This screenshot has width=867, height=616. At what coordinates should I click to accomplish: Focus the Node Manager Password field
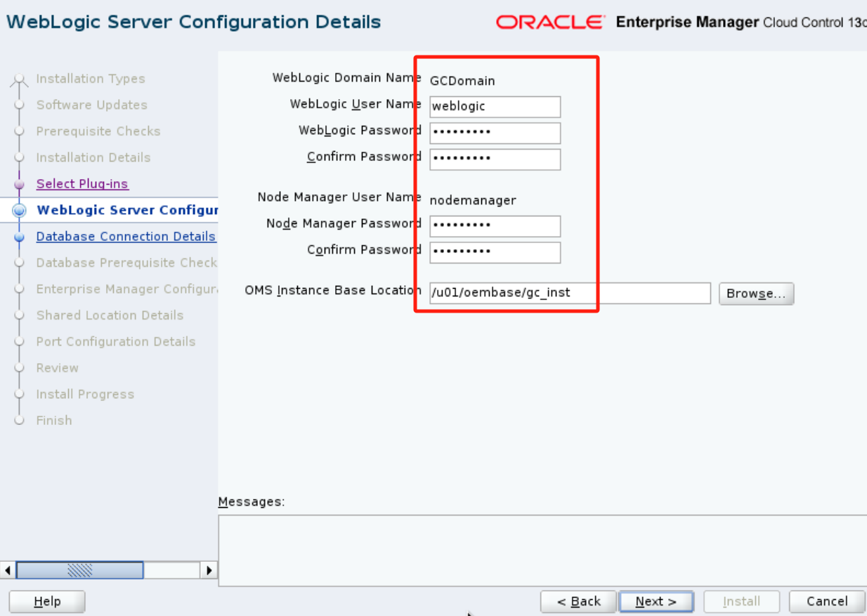tap(495, 226)
